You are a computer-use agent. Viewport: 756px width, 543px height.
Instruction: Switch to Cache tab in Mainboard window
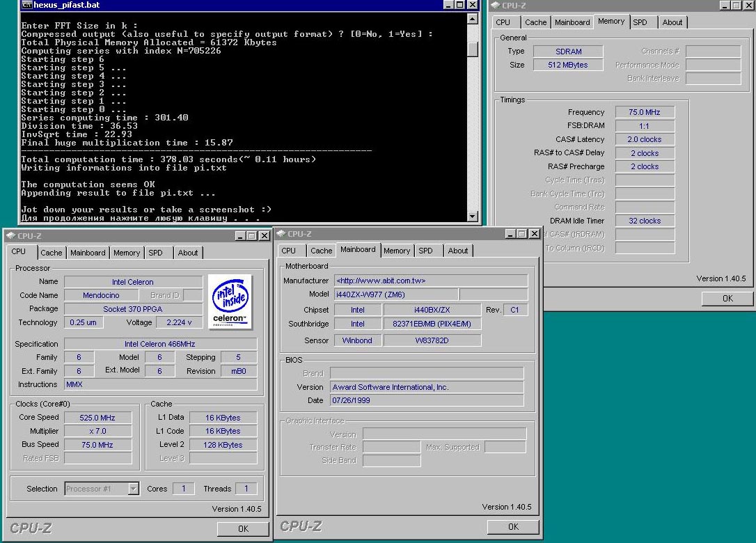pos(321,251)
